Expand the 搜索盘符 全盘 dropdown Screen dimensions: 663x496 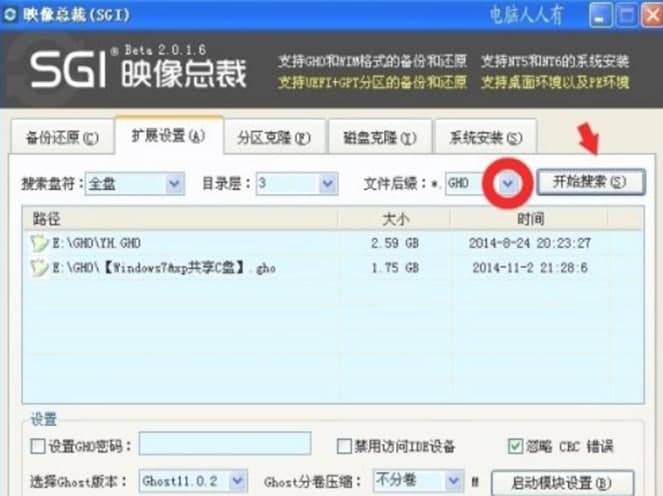(174, 184)
